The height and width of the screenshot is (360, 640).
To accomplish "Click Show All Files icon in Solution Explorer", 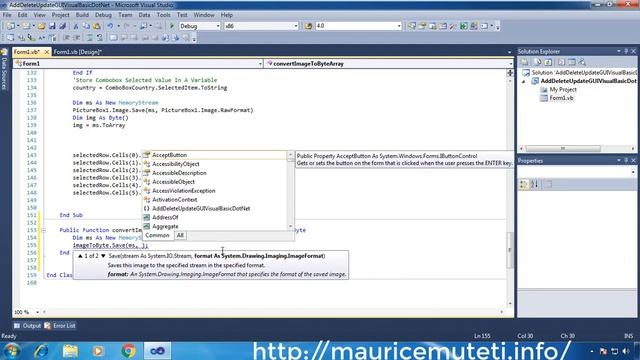I will coord(538,62).
